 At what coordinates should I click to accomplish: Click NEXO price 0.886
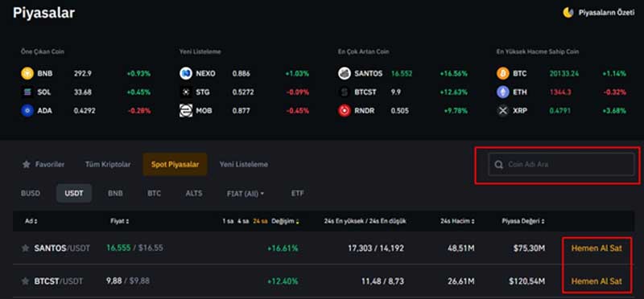coord(241,74)
